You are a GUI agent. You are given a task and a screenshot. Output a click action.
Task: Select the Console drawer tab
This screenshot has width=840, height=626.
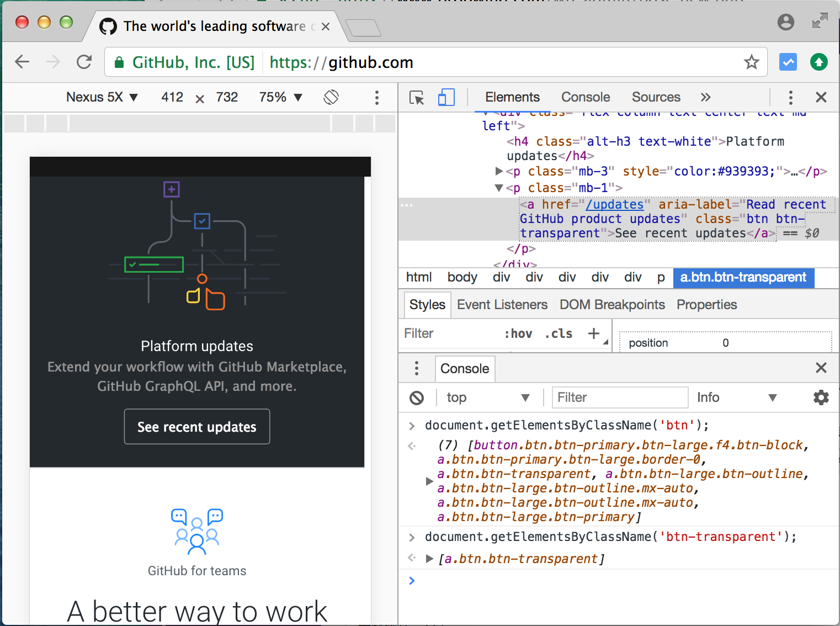465,369
